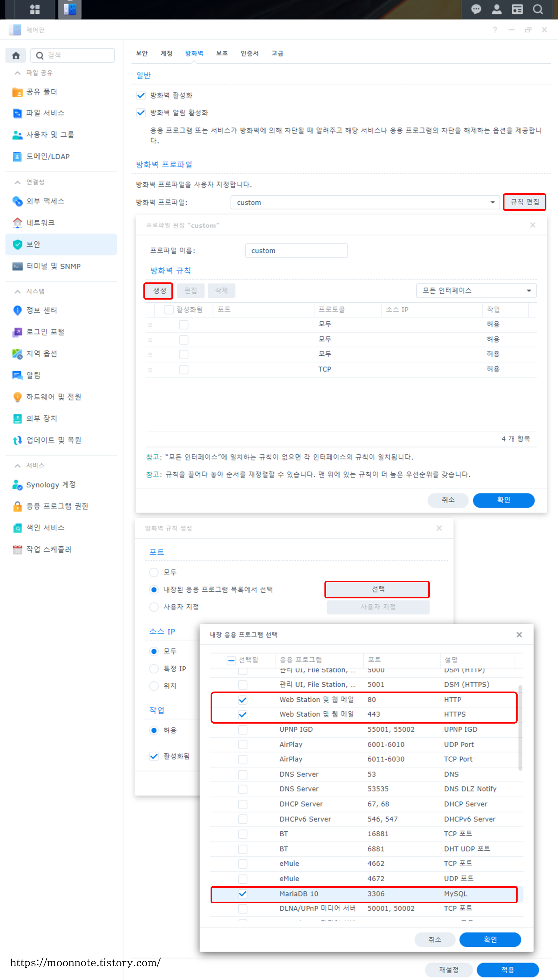Click the magnifier search icon in top bar
This screenshot has width=558, height=980.
coord(538,9)
